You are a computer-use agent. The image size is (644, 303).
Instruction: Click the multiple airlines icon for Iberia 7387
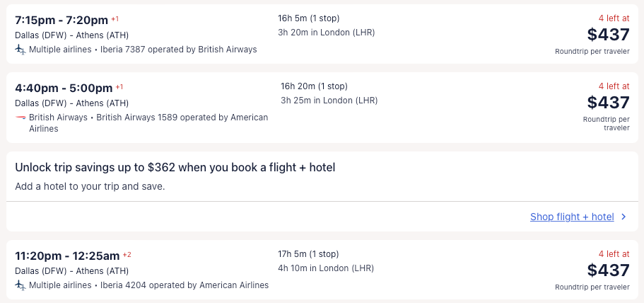(20, 50)
